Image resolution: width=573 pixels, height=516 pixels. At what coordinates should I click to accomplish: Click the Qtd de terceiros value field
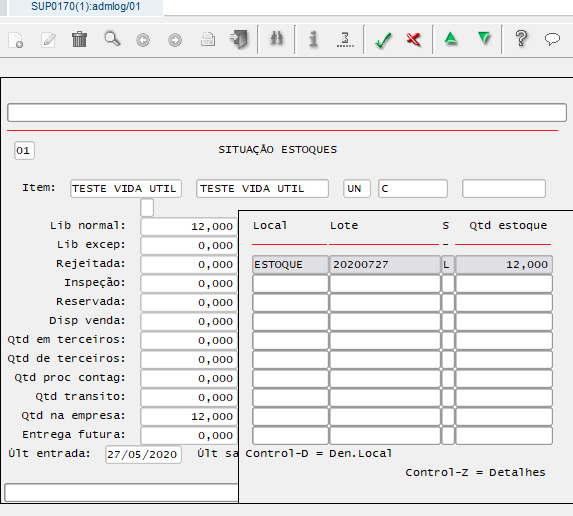[189, 360]
